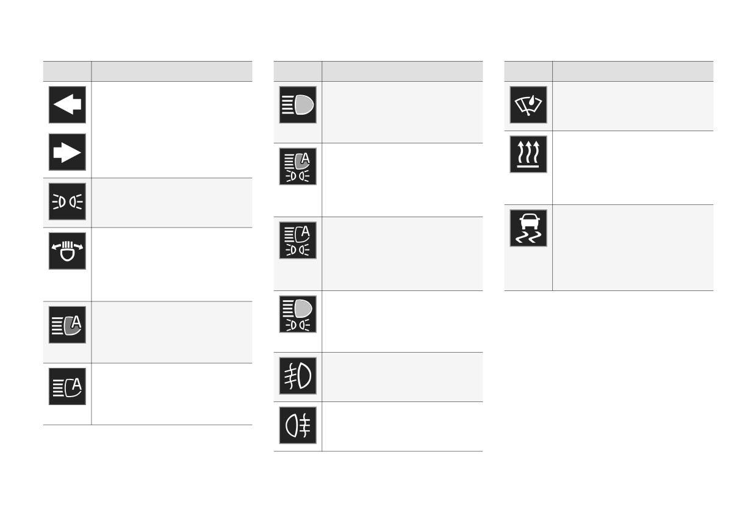Click the active bending headlight icon with arrows
Image resolution: width=756 pixels, height=532 pixels.
67,251
